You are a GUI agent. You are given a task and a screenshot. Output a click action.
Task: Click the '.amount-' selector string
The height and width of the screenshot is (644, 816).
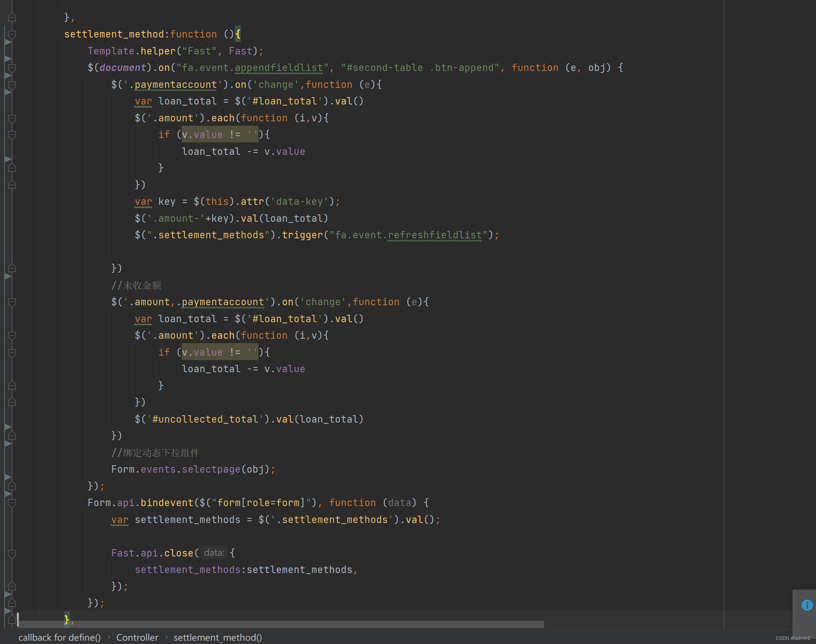(x=176, y=218)
